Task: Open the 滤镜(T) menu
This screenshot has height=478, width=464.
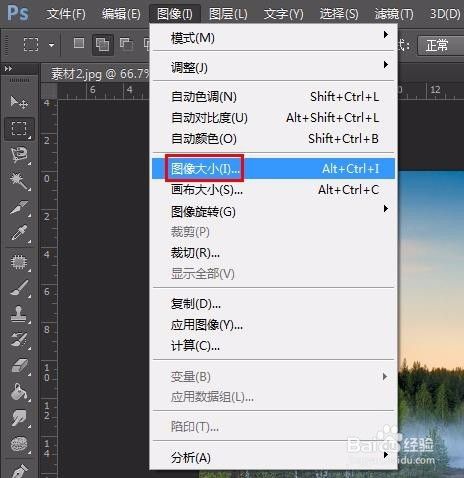Action: tap(394, 14)
